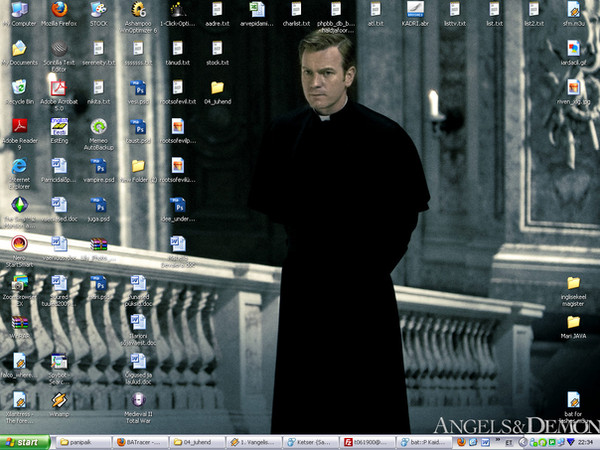This screenshot has width=600, height=450.
Task: Switch to the Vangelis Winamp taskbar window
Action: coord(255,442)
